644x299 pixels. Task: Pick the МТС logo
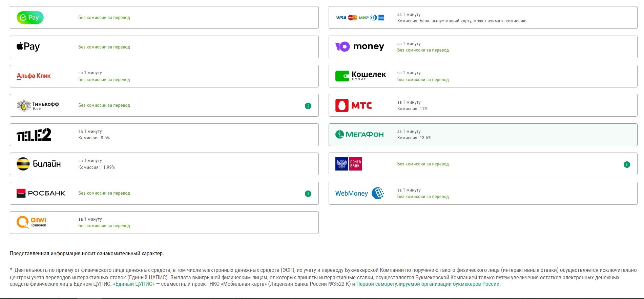354,105
